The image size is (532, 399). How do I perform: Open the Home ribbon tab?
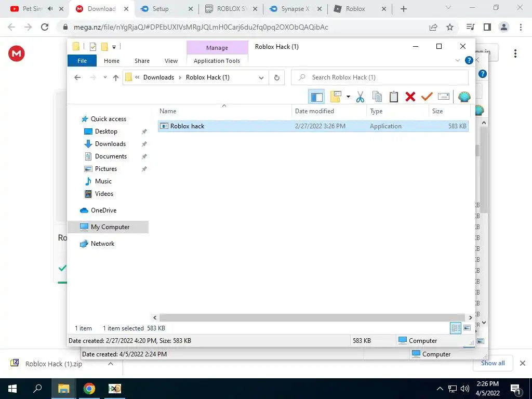click(x=112, y=61)
